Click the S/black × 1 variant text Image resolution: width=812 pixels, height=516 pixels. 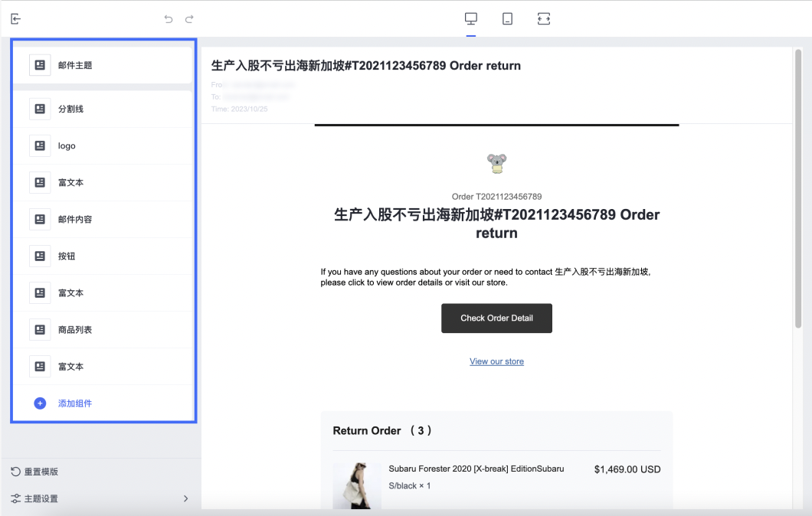coord(410,486)
